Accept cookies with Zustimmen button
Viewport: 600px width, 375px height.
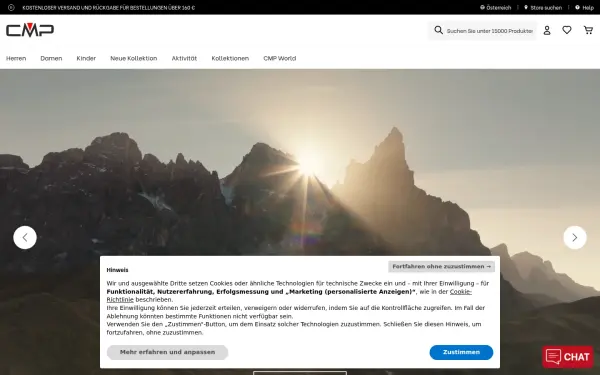tap(461, 352)
